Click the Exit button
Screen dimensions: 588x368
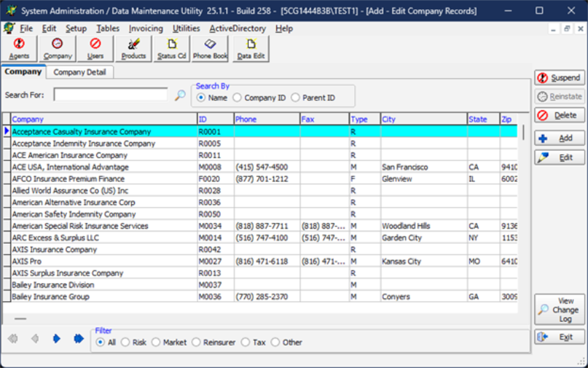559,337
